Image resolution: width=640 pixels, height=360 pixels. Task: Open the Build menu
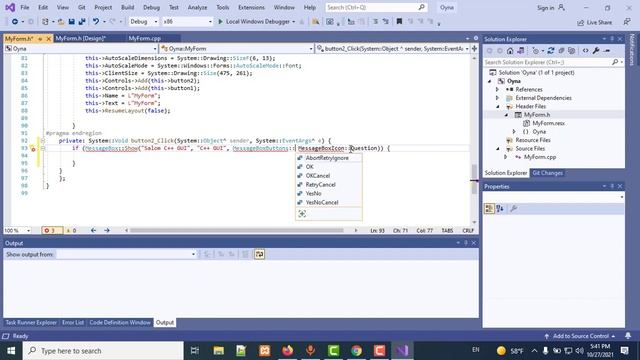pos(127,7)
